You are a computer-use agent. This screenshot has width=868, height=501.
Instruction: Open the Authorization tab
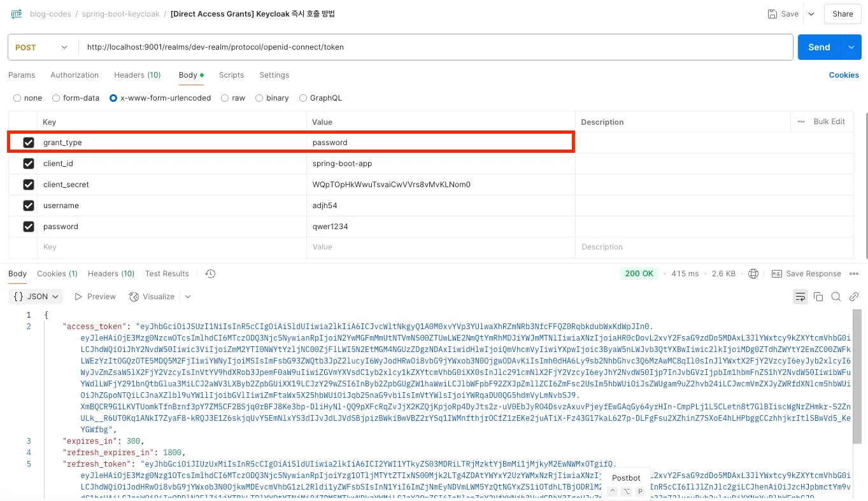click(75, 75)
